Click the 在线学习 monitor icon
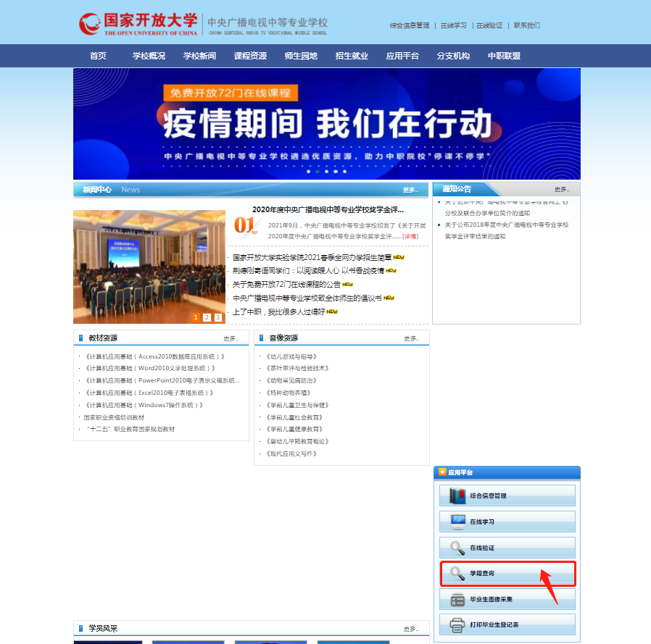 [x=458, y=522]
